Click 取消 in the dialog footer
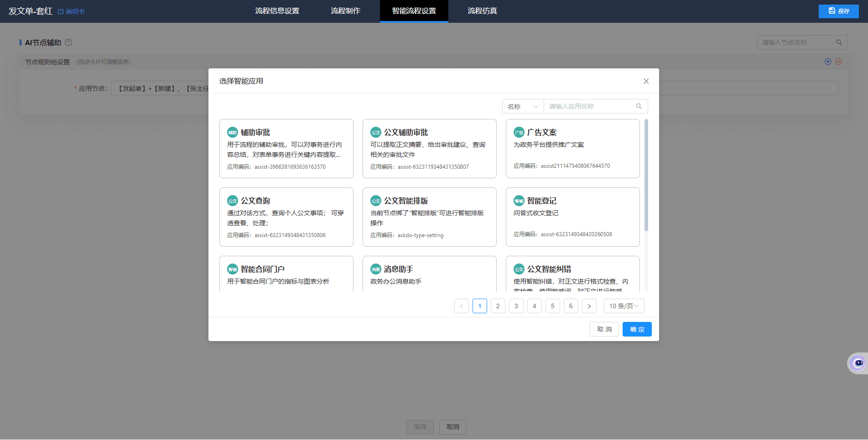The width and height of the screenshot is (868, 440). 604,329
